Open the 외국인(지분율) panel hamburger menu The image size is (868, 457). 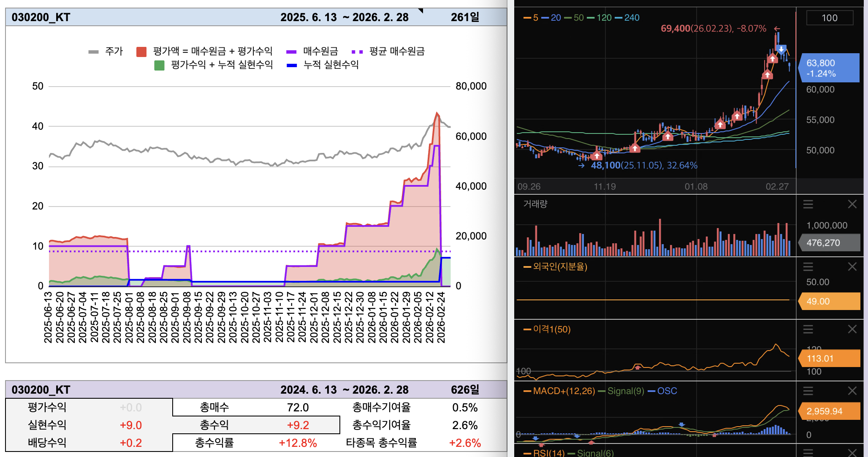coord(808,267)
